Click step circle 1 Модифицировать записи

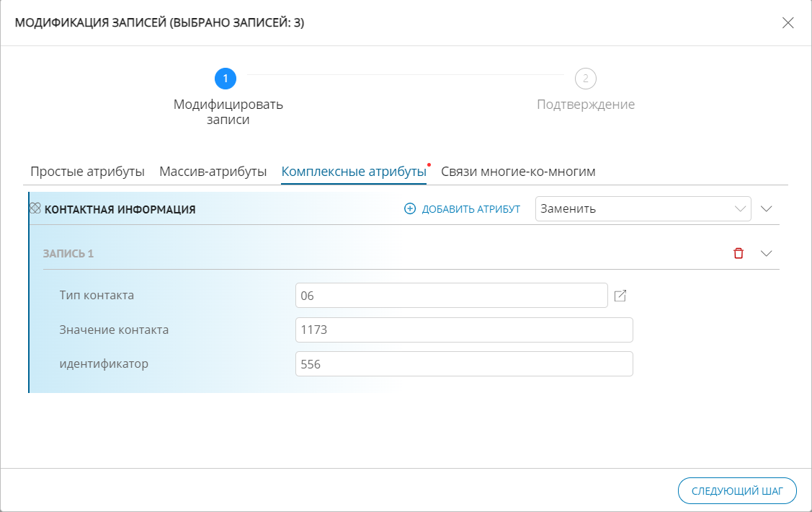pos(226,79)
